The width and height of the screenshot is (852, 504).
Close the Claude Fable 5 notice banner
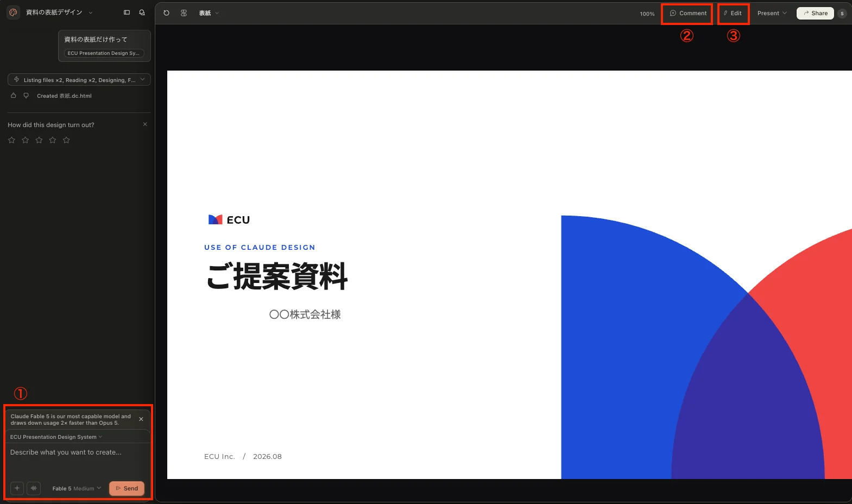[x=141, y=419]
